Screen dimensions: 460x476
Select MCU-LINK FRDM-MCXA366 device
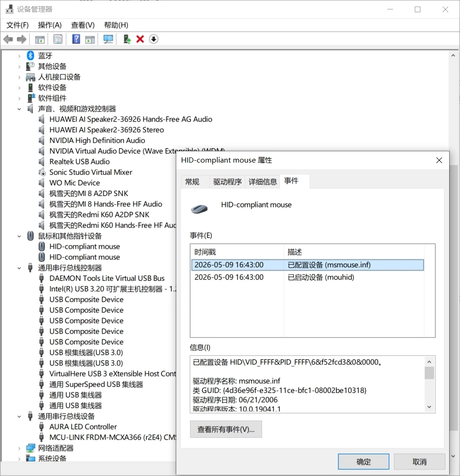click(113, 437)
